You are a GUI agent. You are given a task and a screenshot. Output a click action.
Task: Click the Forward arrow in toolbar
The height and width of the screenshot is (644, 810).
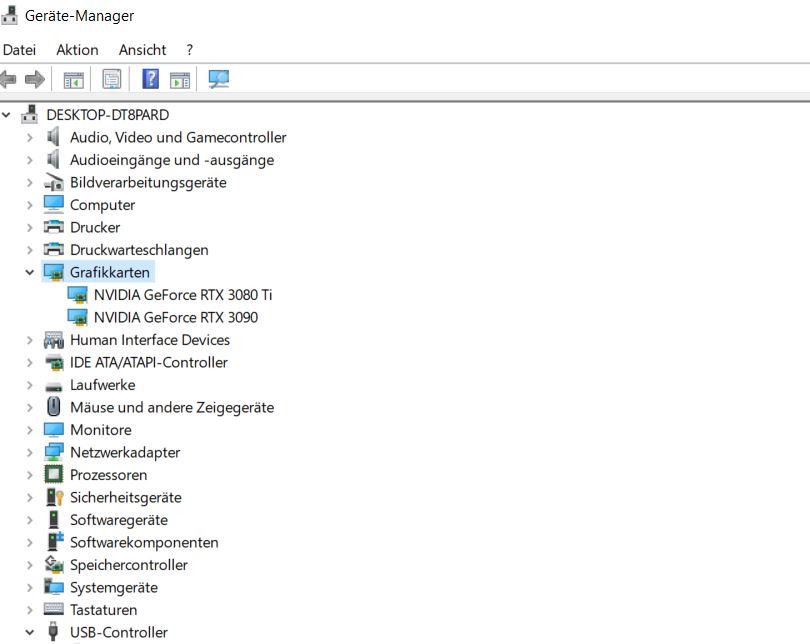coord(35,80)
